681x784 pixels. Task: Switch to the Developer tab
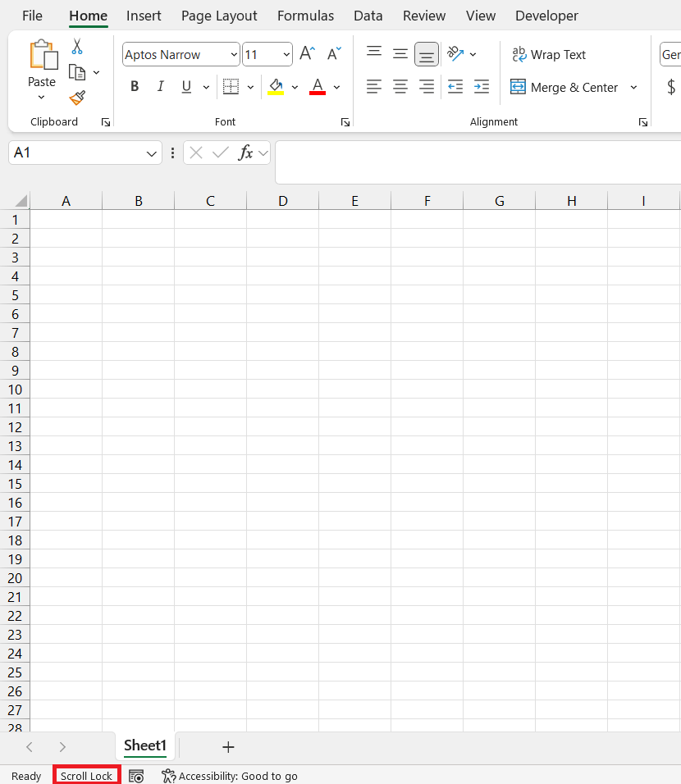click(x=546, y=16)
